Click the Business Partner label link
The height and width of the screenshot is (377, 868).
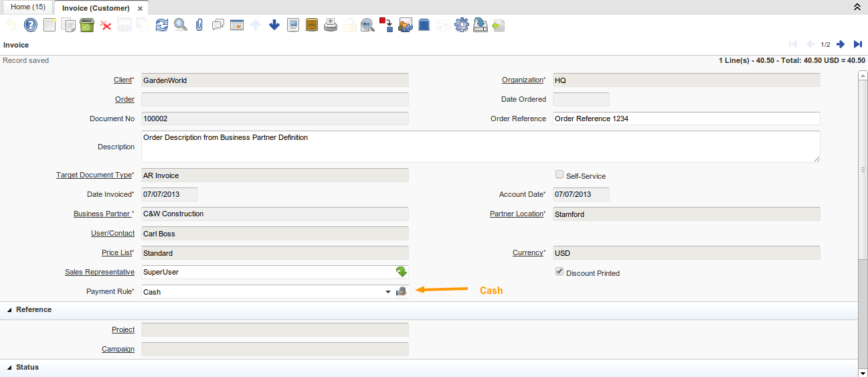102,214
